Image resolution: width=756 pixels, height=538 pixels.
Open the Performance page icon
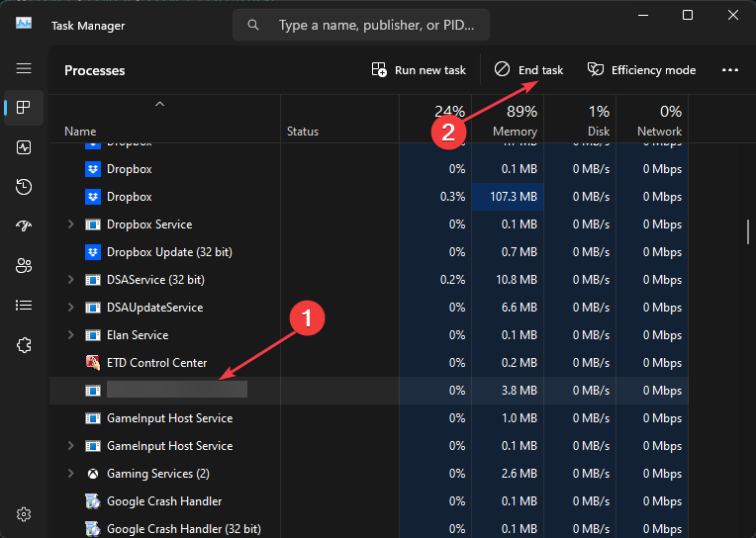(24, 147)
